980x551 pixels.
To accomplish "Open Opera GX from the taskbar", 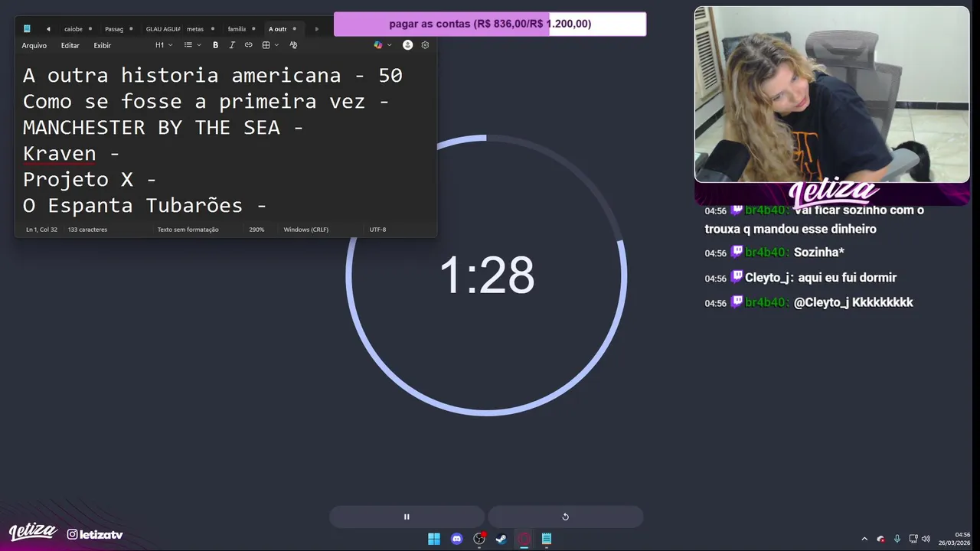I will [x=524, y=539].
